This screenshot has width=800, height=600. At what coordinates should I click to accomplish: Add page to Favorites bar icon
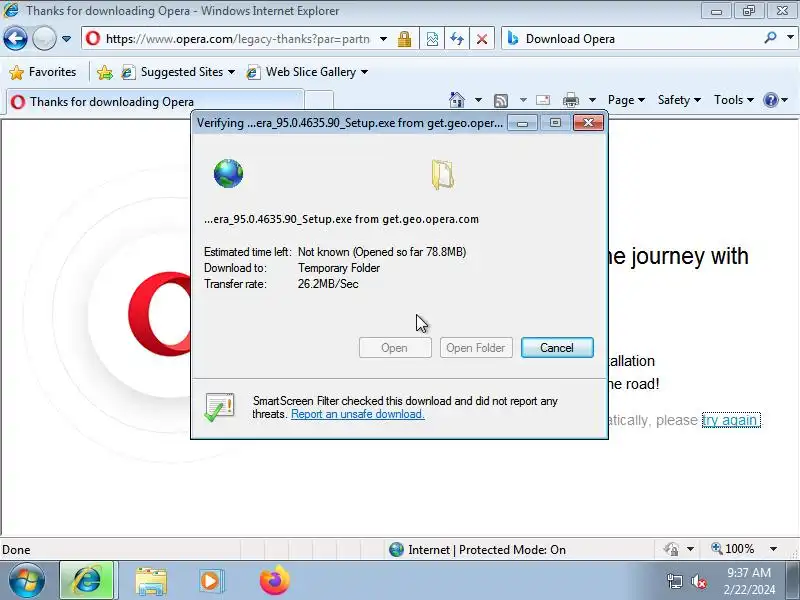click(105, 72)
